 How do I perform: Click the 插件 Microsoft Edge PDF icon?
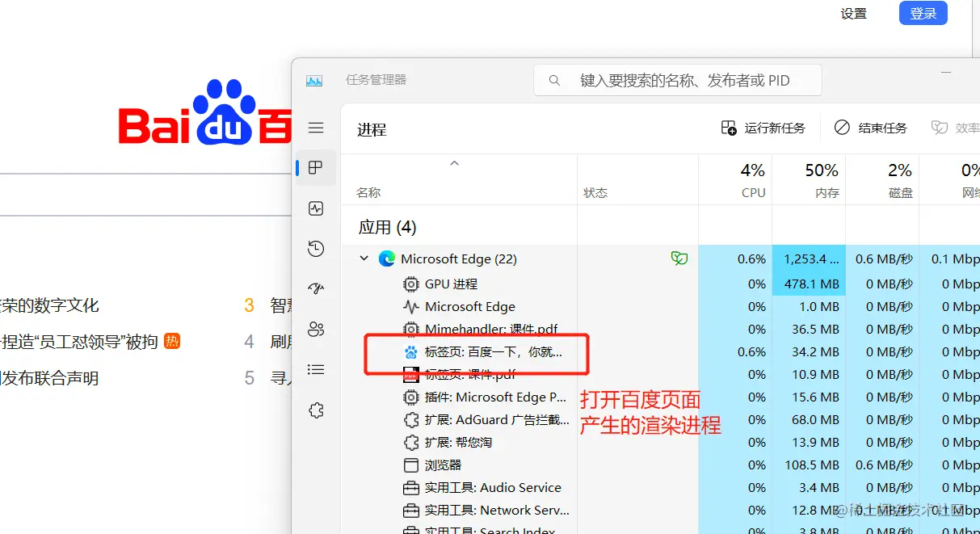(411, 397)
